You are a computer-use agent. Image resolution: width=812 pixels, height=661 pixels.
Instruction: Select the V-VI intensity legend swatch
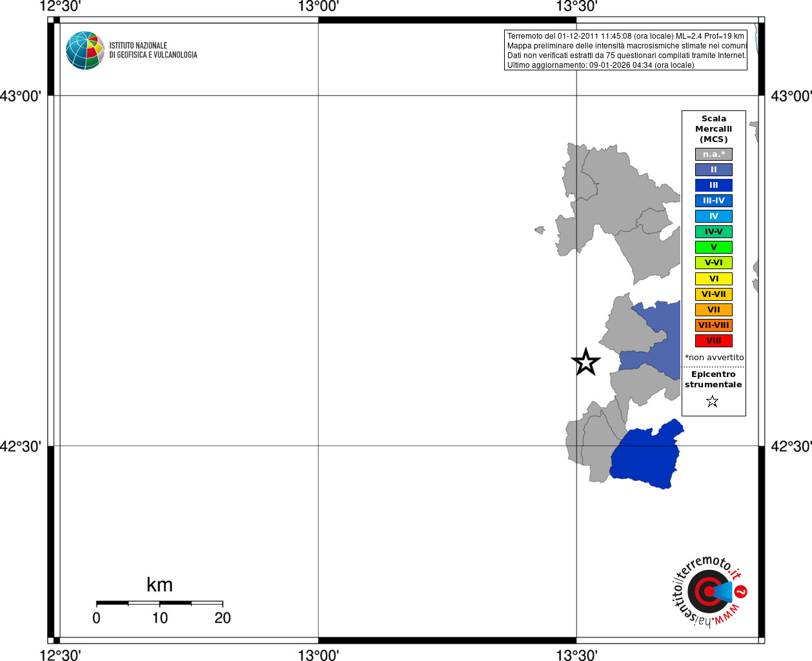(714, 263)
